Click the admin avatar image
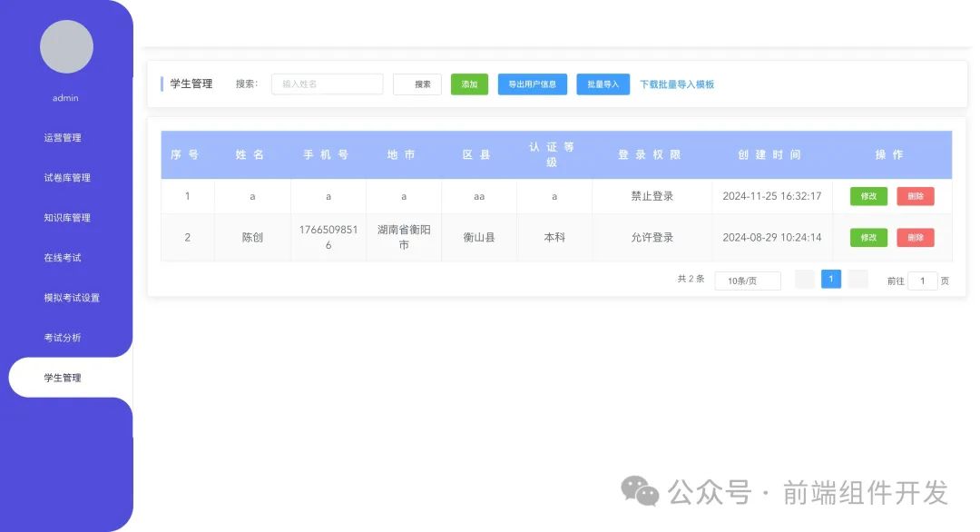The image size is (980, 532). [x=66, y=46]
